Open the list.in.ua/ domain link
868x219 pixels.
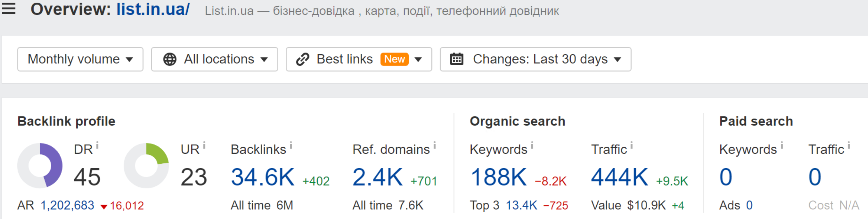pos(153,9)
